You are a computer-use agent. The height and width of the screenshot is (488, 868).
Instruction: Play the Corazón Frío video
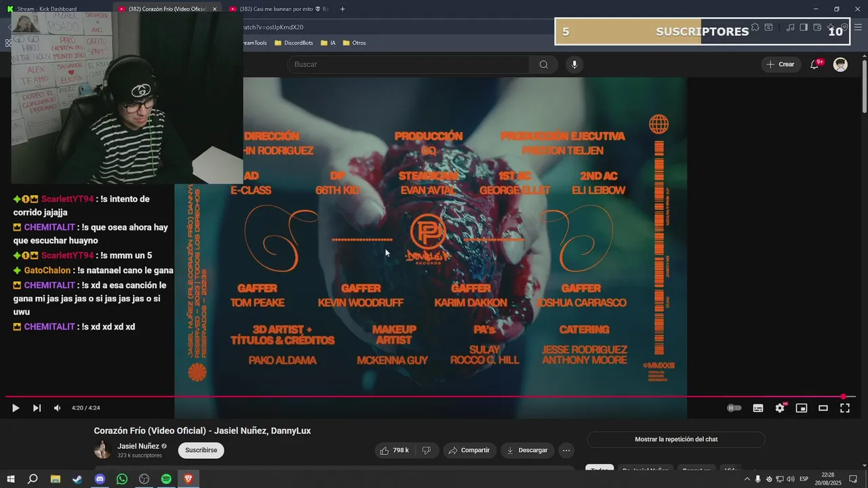(x=15, y=408)
